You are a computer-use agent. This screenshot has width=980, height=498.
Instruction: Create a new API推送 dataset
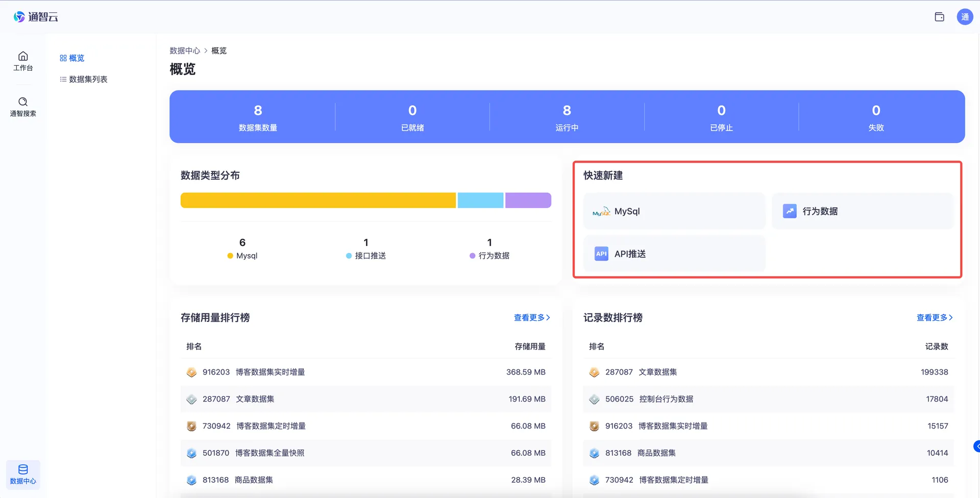(x=674, y=254)
